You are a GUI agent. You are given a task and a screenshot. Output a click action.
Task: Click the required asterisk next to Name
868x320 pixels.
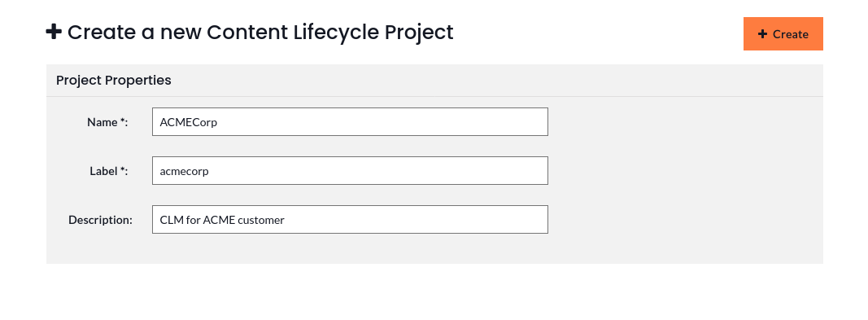coord(122,121)
